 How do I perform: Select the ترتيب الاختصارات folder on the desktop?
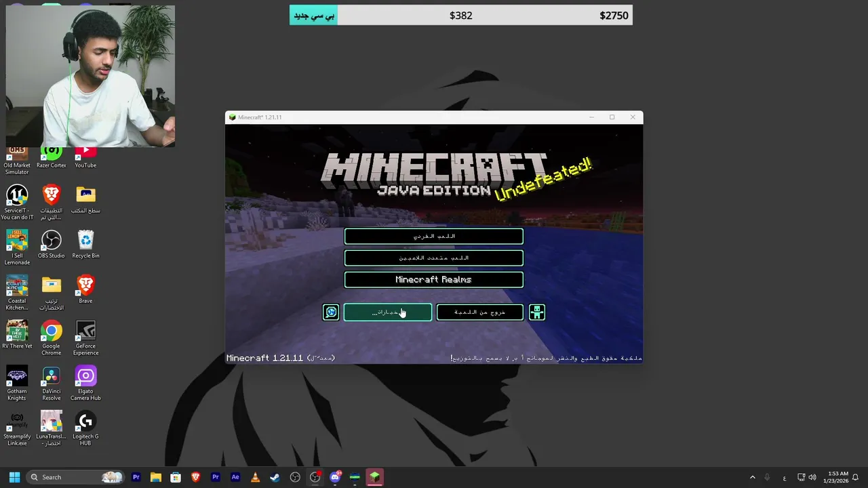[x=52, y=293]
